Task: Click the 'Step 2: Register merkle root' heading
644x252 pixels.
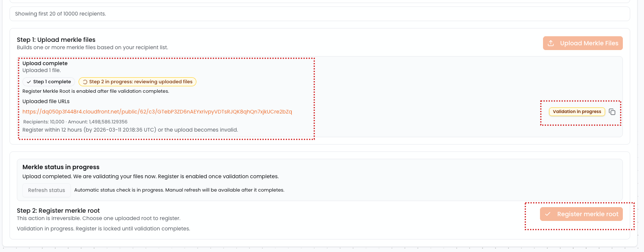Action: pos(58,211)
